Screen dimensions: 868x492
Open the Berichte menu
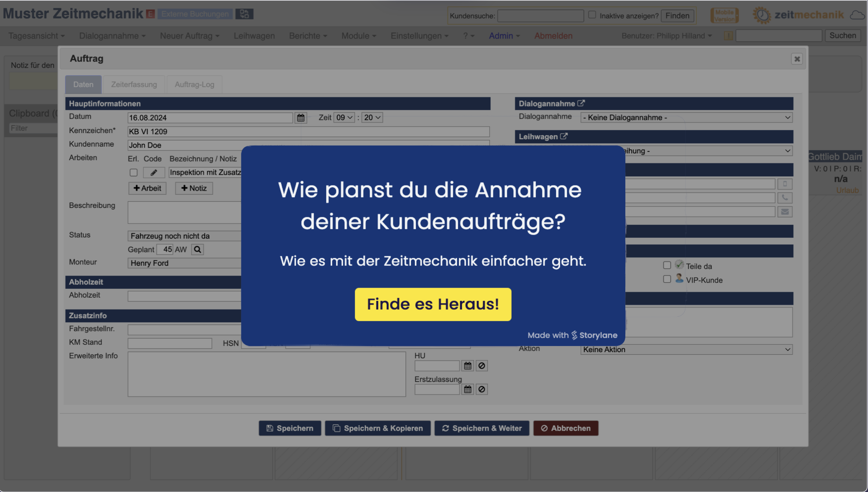tap(308, 36)
